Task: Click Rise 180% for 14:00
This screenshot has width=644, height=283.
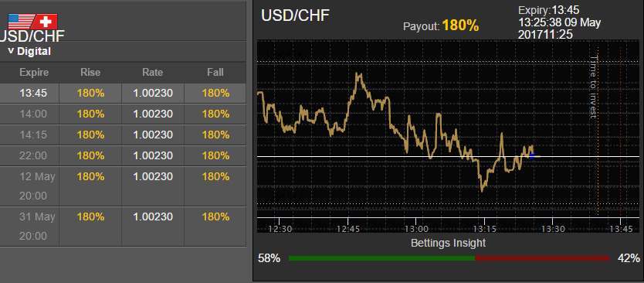Action: 90,114
